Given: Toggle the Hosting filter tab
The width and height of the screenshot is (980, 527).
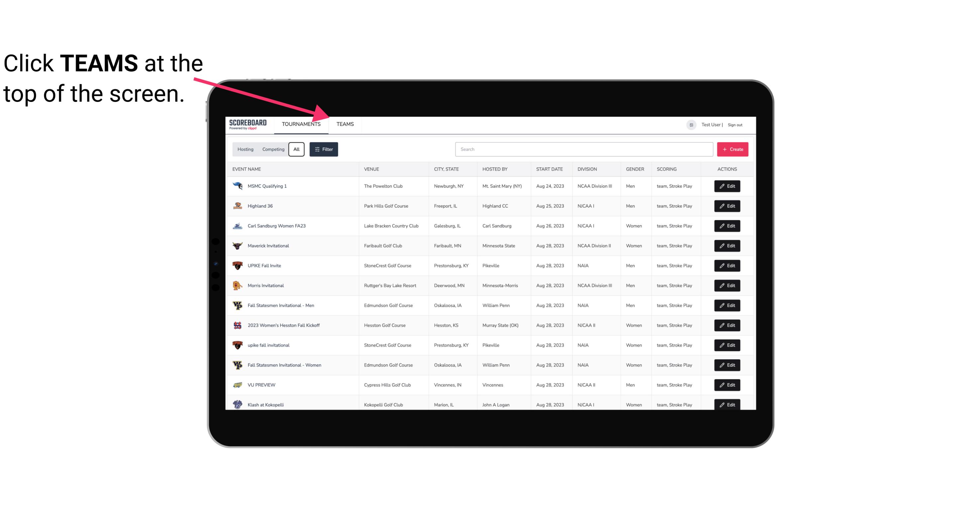Looking at the screenshot, I should coord(245,149).
